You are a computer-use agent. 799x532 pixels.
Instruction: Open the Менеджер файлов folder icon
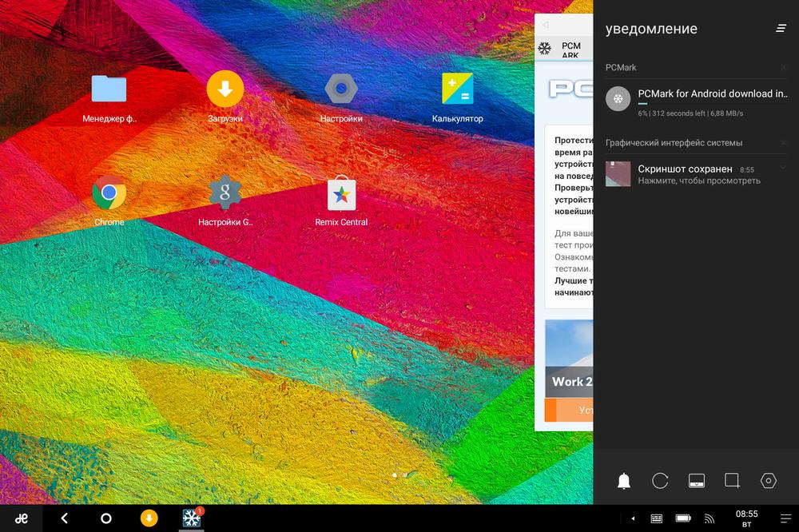(x=109, y=89)
